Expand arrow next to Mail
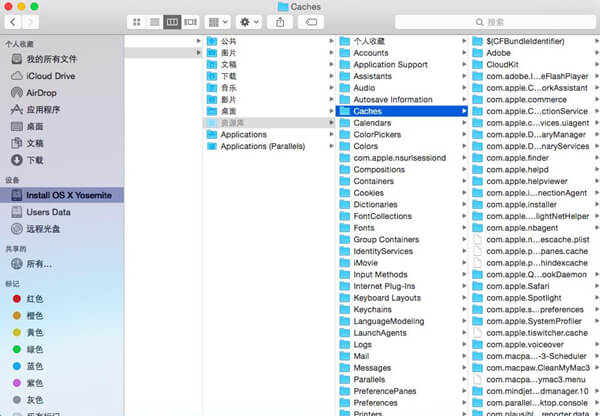 464,356
